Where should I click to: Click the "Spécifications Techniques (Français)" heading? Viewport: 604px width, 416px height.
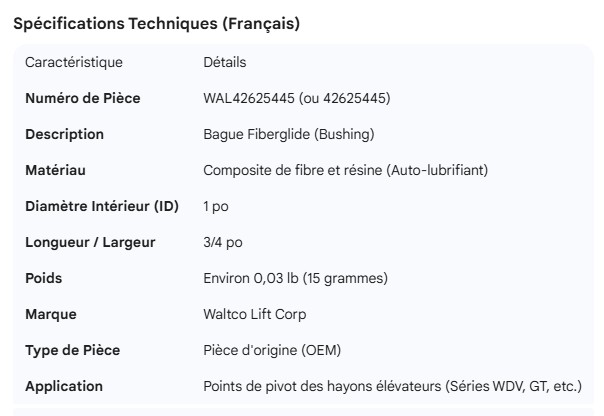tap(156, 24)
